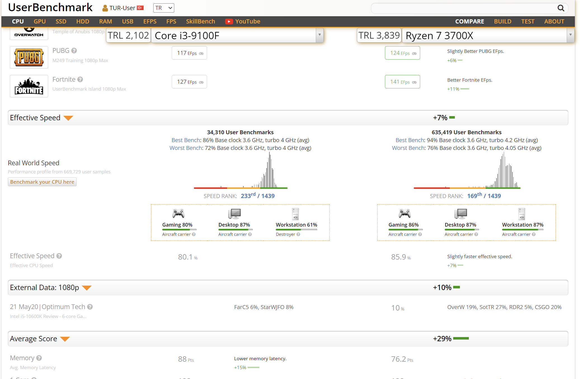Collapse the Effective Speed section
588x379 pixels.
click(x=68, y=118)
